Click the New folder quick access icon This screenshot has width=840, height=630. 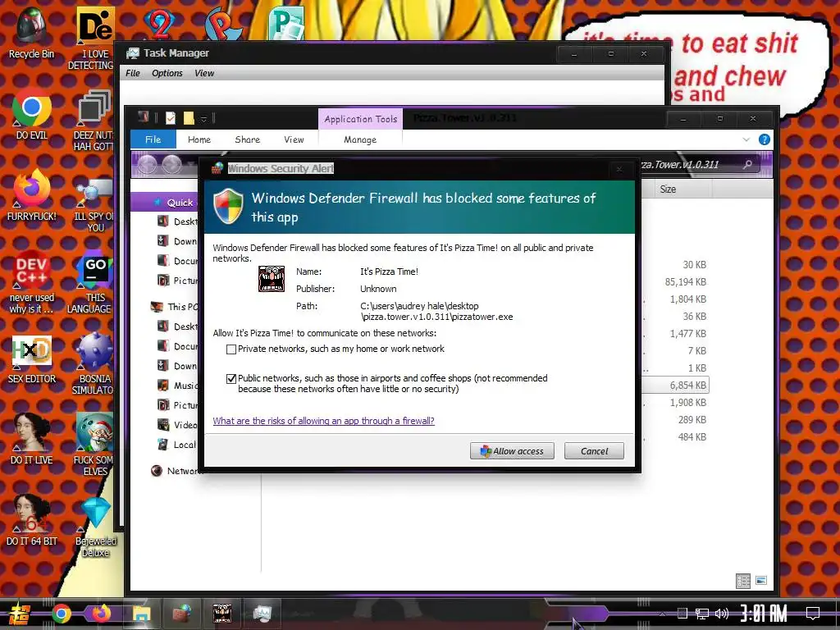coord(189,118)
